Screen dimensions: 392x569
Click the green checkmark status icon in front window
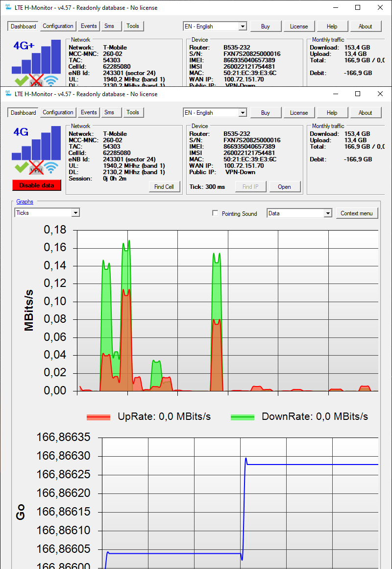click(22, 168)
